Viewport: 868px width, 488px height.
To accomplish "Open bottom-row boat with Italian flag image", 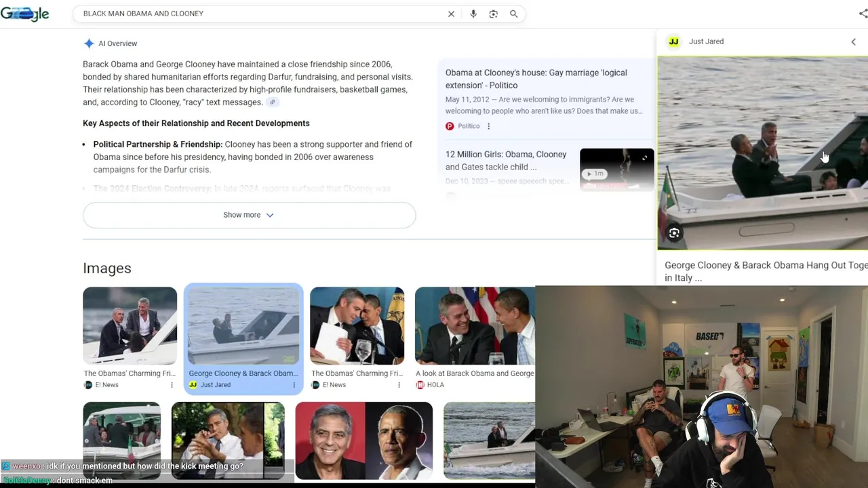I will (121, 441).
